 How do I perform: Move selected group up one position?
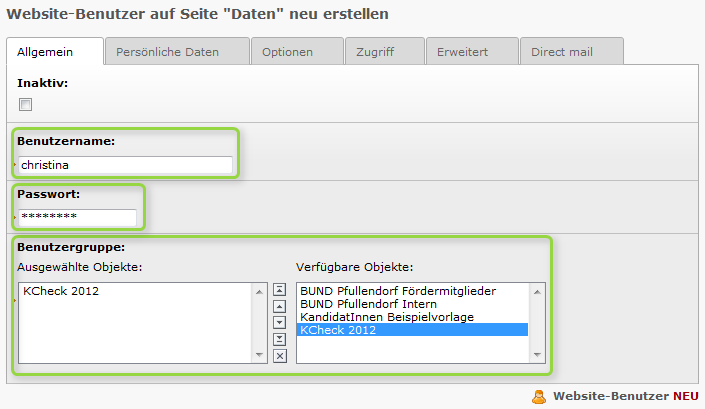pos(280,307)
